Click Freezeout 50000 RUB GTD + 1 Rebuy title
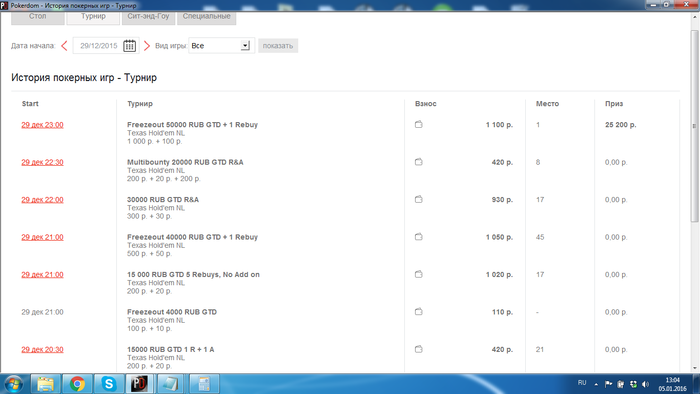This screenshot has height=394, width=700. pos(192,124)
